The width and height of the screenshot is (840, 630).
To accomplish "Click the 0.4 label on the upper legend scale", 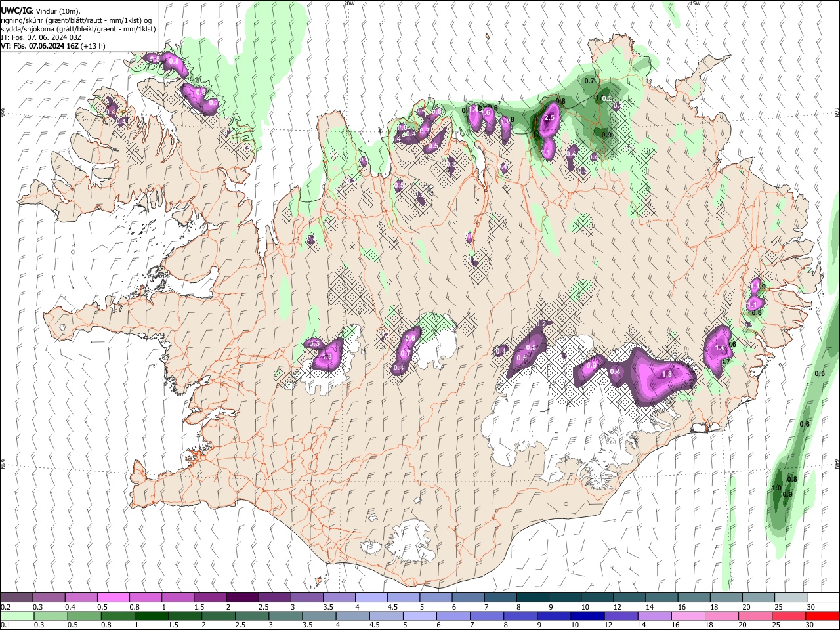I will pyautogui.click(x=70, y=607).
